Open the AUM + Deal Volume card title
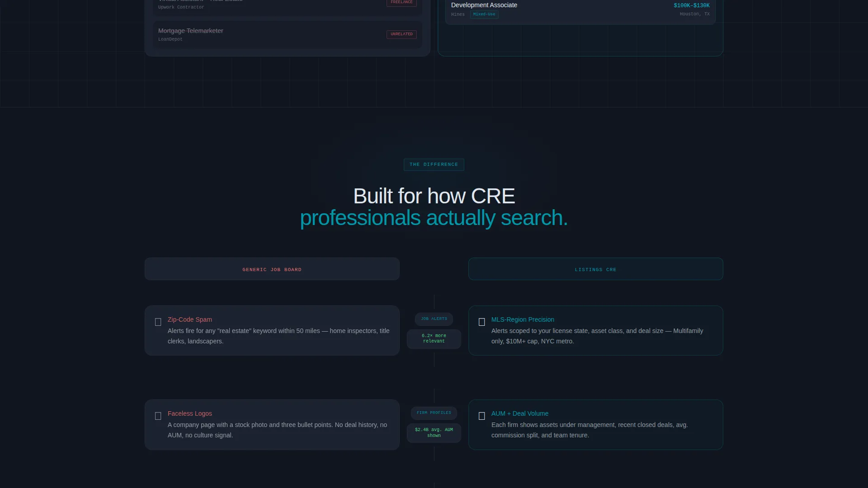Image resolution: width=868 pixels, height=488 pixels. (520, 413)
